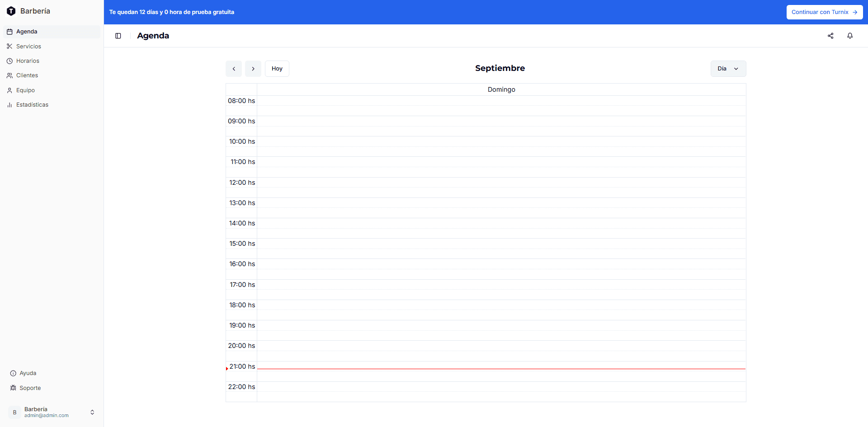The image size is (868, 427).
Task: Go back using the left arrow
Action: (x=234, y=69)
